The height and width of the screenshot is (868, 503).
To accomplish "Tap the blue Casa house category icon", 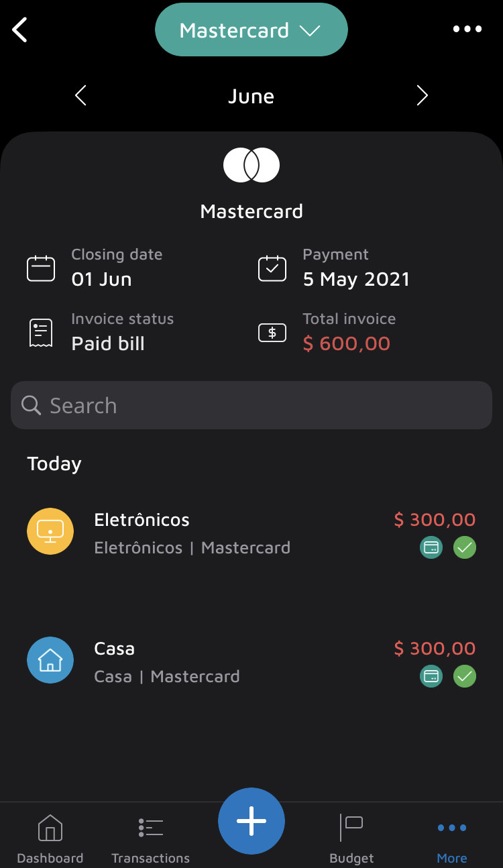I will [50, 660].
